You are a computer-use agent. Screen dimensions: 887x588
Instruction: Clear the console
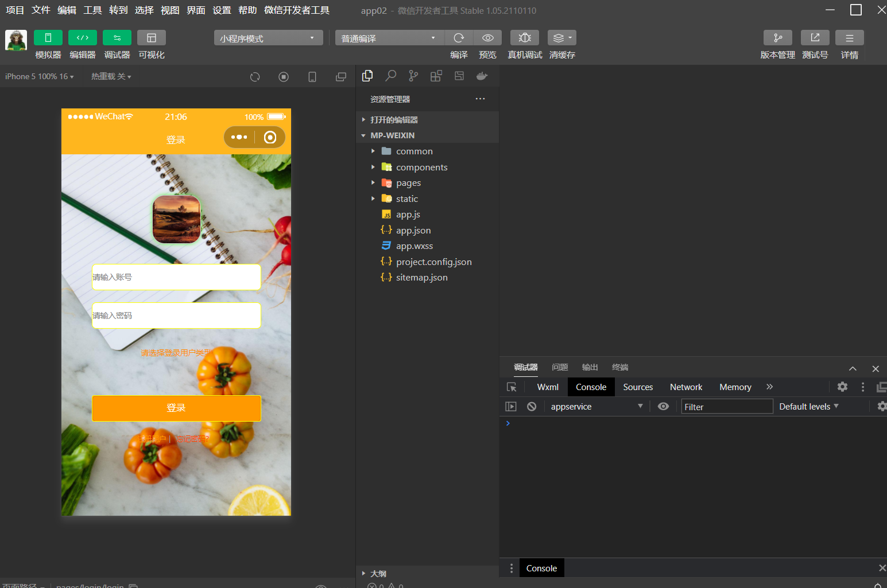click(x=532, y=407)
